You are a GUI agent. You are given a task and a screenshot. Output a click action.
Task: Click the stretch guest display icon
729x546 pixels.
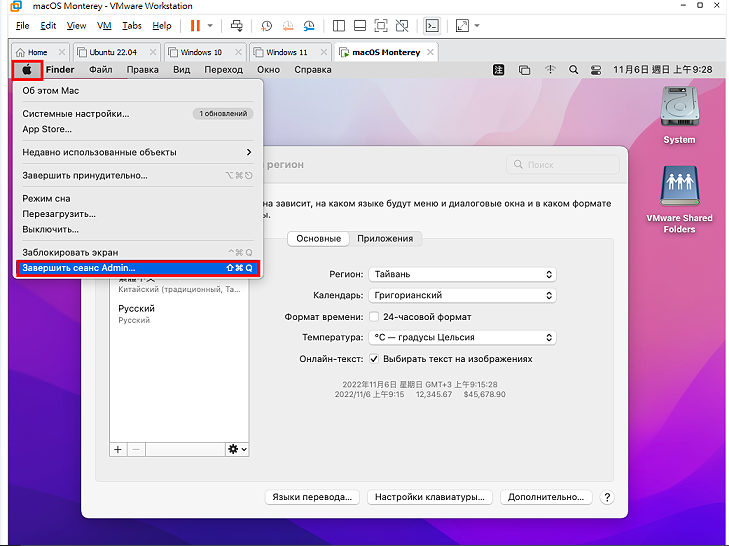[462, 26]
